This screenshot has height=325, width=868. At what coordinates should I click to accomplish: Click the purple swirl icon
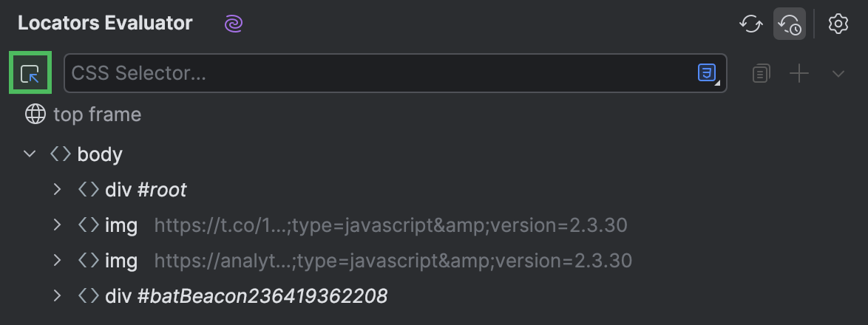(234, 24)
